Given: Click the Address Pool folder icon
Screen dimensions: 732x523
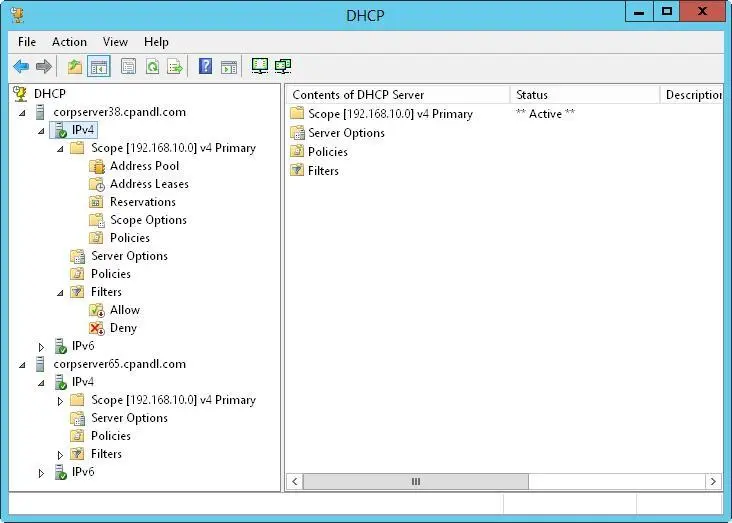Looking at the screenshot, I should click(97, 166).
